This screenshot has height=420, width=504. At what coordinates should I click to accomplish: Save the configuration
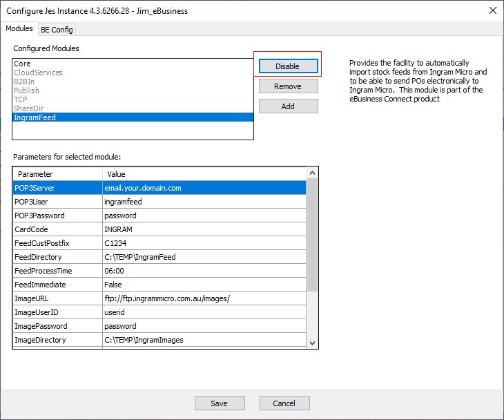[220, 403]
